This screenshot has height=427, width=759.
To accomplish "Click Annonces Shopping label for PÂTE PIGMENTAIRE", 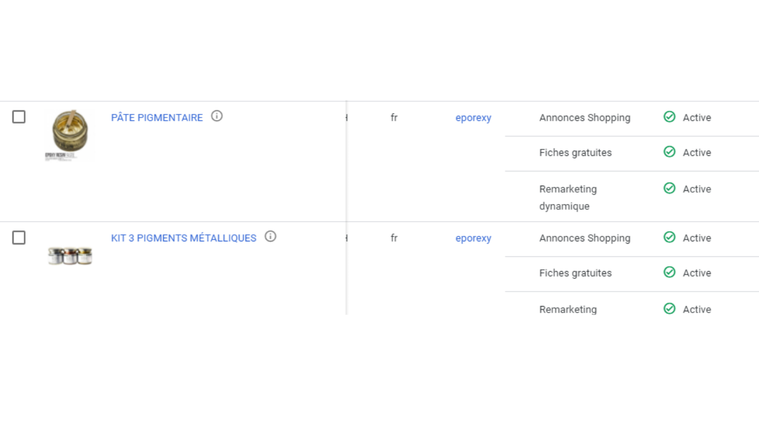I will pos(584,118).
